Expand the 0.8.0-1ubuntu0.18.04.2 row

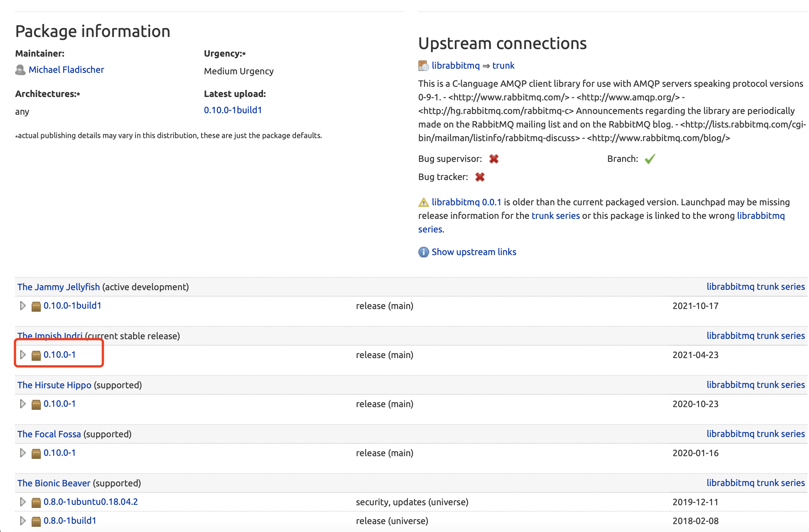coord(23,502)
